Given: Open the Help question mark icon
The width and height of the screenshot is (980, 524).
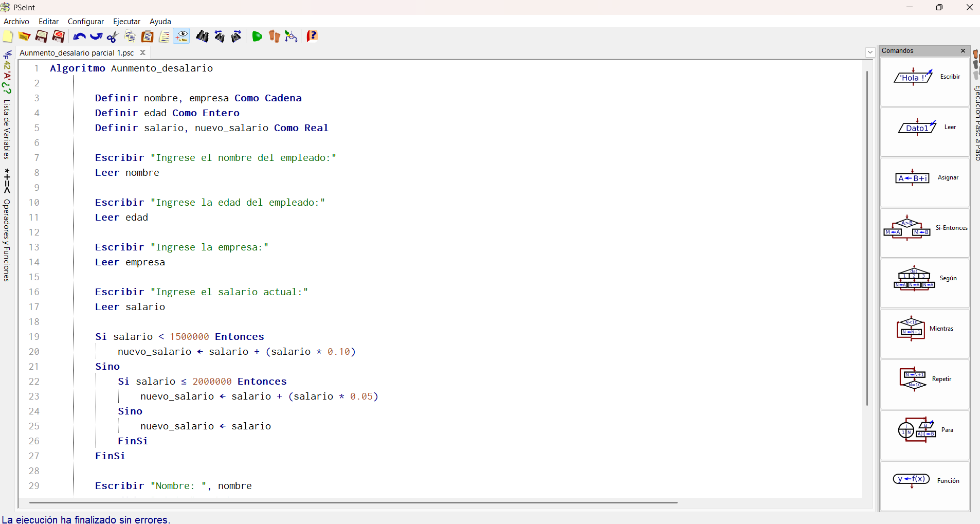Looking at the screenshot, I should point(312,37).
